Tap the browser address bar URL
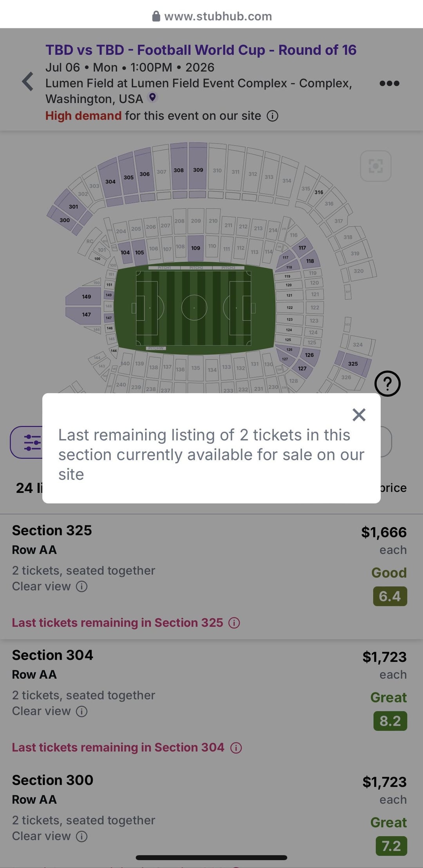This screenshot has width=423, height=868. click(x=217, y=16)
